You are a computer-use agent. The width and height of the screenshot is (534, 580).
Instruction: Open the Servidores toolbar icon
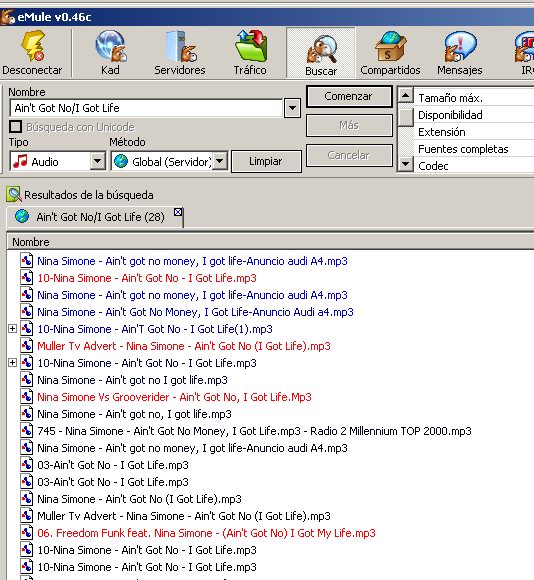180,46
